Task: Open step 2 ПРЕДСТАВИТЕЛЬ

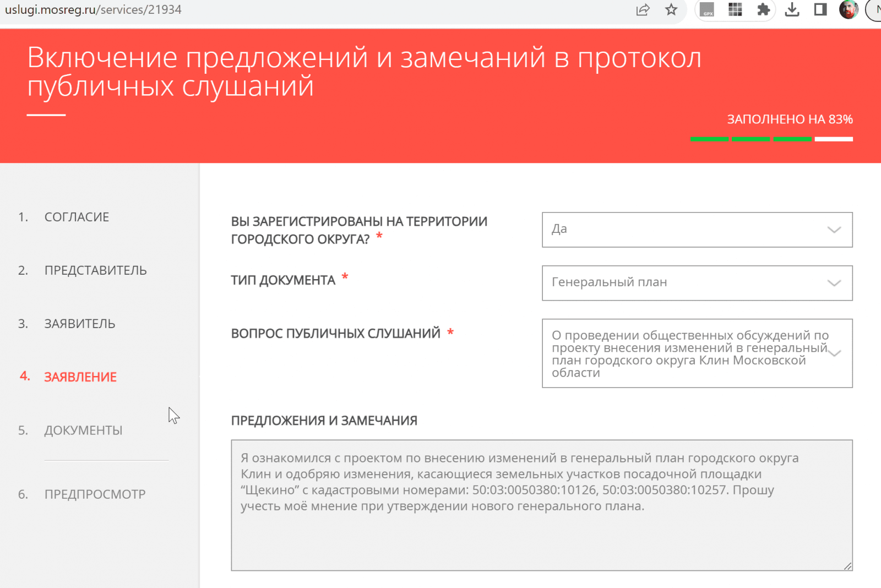Action: (95, 270)
